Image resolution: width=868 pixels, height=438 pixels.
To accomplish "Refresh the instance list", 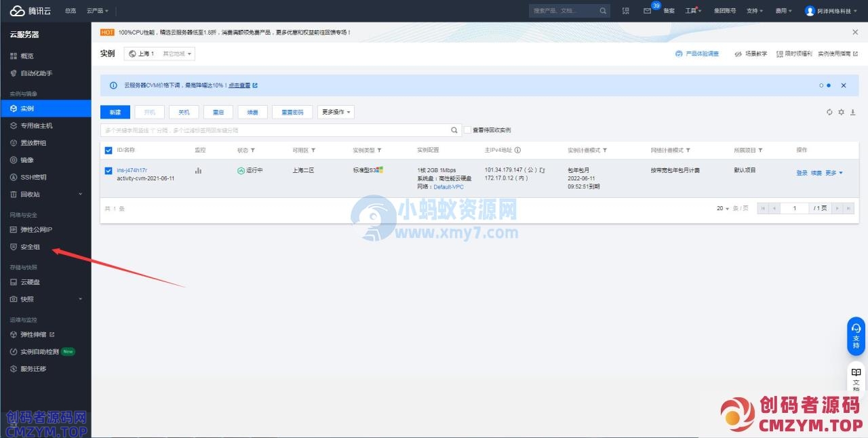I will point(829,112).
